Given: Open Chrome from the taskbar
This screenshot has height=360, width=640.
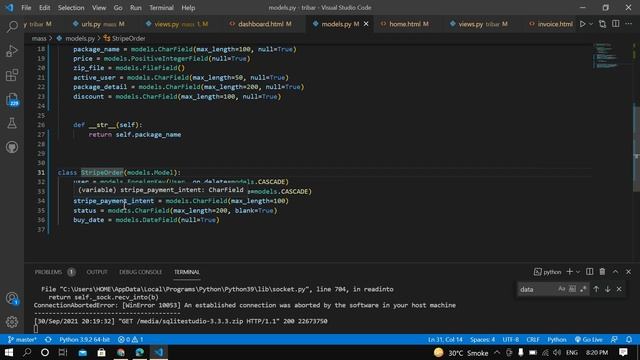Looking at the screenshot, I should (121, 352).
